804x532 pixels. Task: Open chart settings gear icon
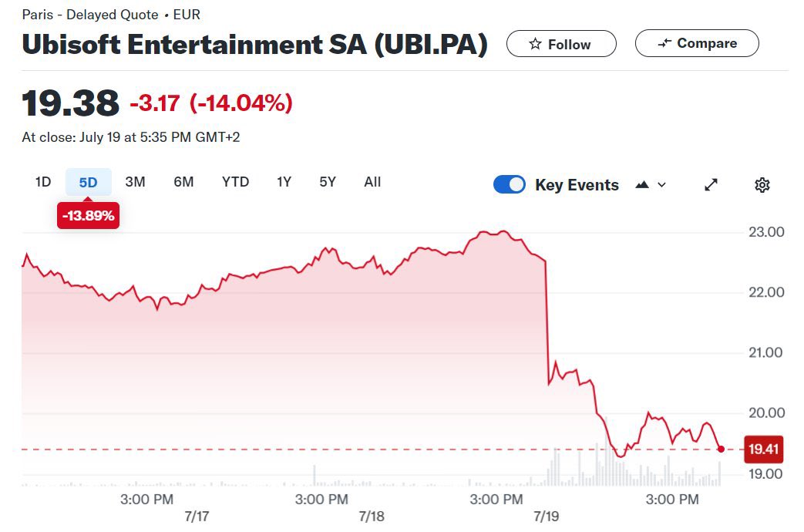[762, 185]
